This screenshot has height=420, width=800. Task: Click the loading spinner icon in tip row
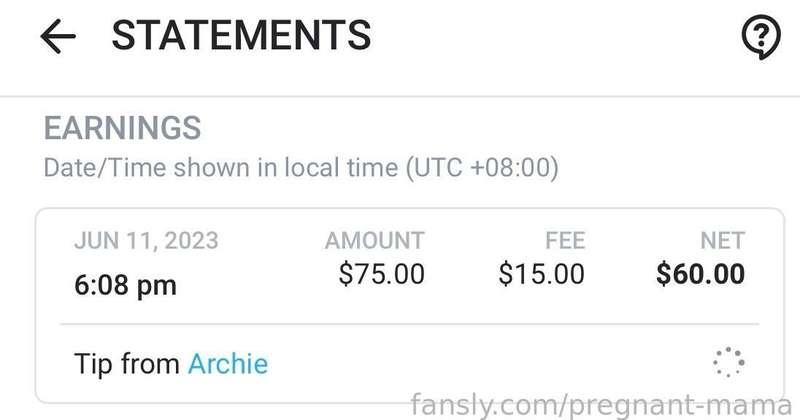(729, 362)
